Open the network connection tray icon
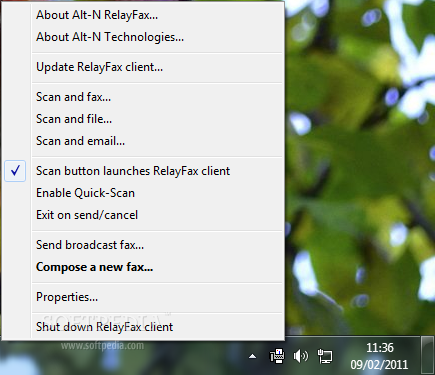This screenshot has height=375, width=435. (x=325, y=356)
